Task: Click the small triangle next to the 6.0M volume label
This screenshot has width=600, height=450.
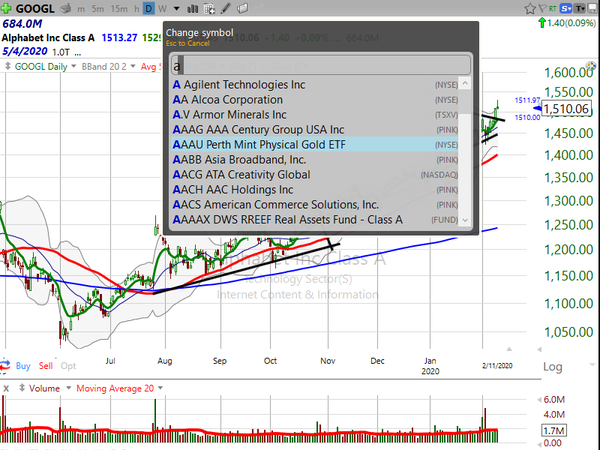Action: [x=540, y=399]
